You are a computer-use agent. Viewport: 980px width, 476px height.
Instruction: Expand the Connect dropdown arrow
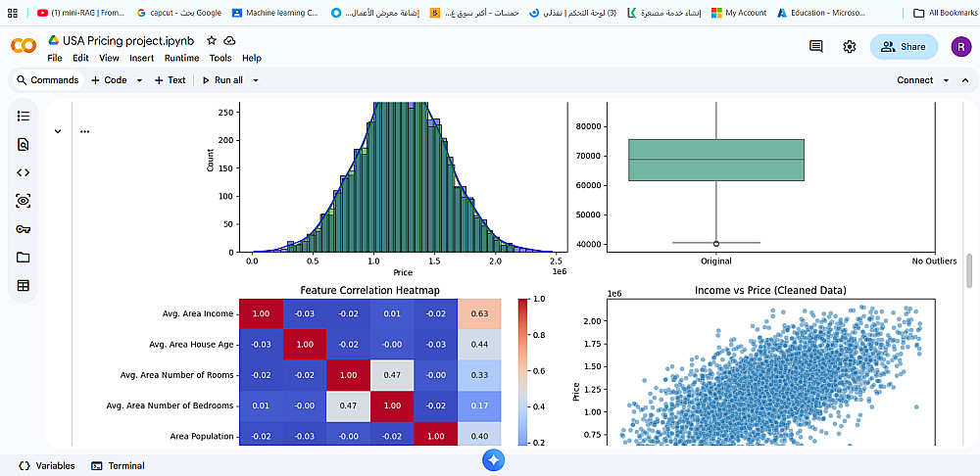click(x=946, y=80)
